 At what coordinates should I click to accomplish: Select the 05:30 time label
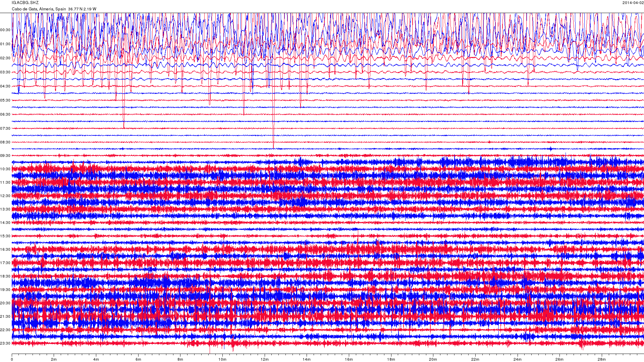(x=5, y=101)
